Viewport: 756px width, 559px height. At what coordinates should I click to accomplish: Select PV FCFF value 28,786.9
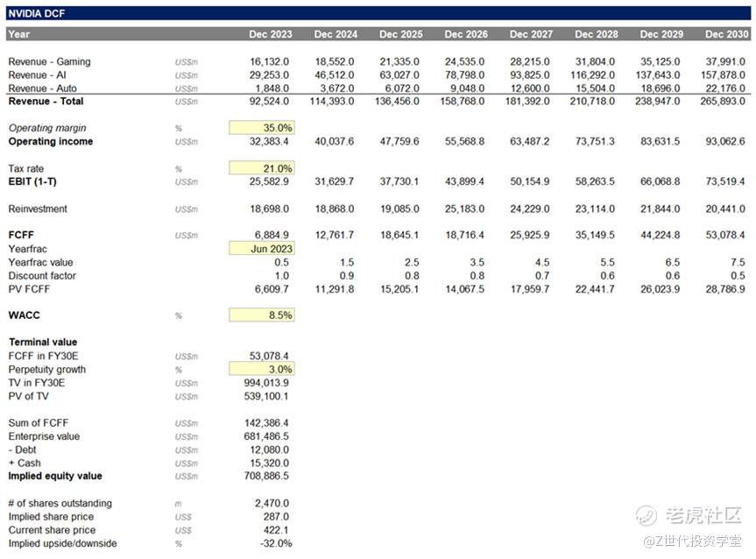[725, 289]
